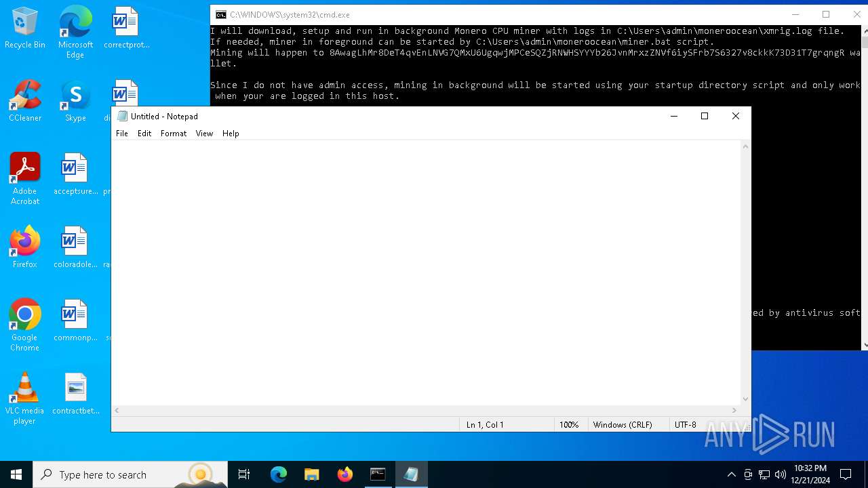The width and height of the screenshot is (868, 488).
Task: Open CCleaner desktop shortcut
Action: (25, 102)
